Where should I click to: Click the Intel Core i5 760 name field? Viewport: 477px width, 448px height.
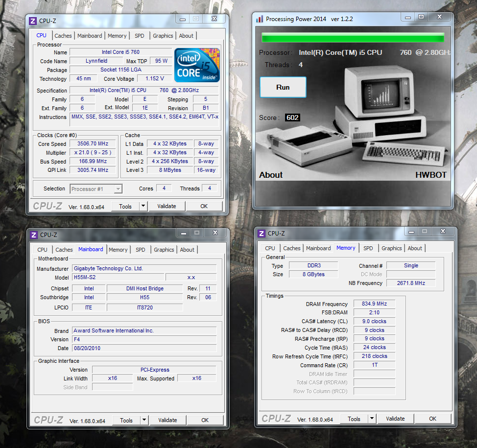click(x=121, y=52)
